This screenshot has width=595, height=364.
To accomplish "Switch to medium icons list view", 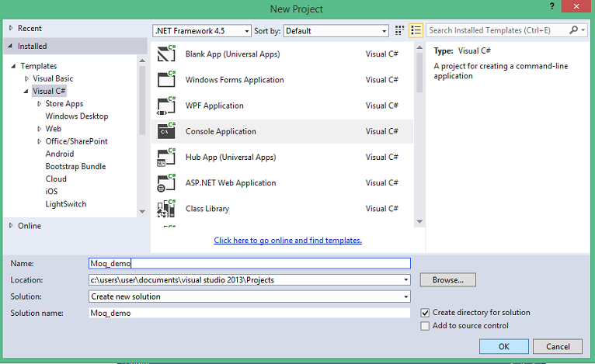I will point(416,30).
